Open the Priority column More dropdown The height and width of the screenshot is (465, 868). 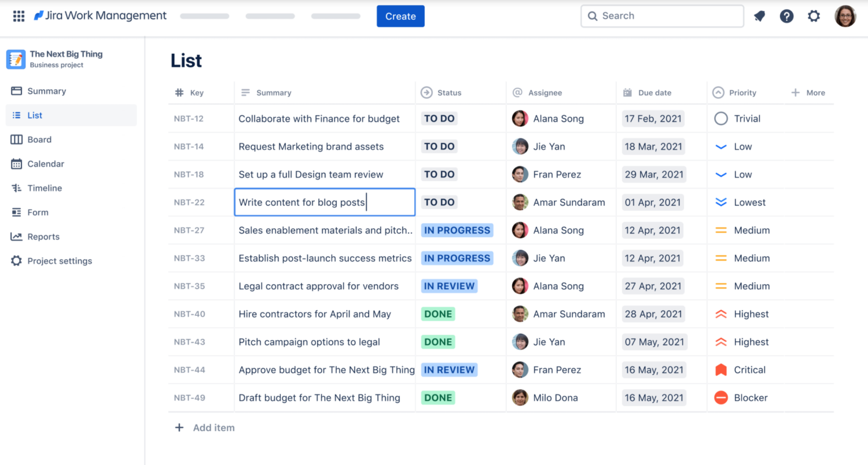[808, 92]
